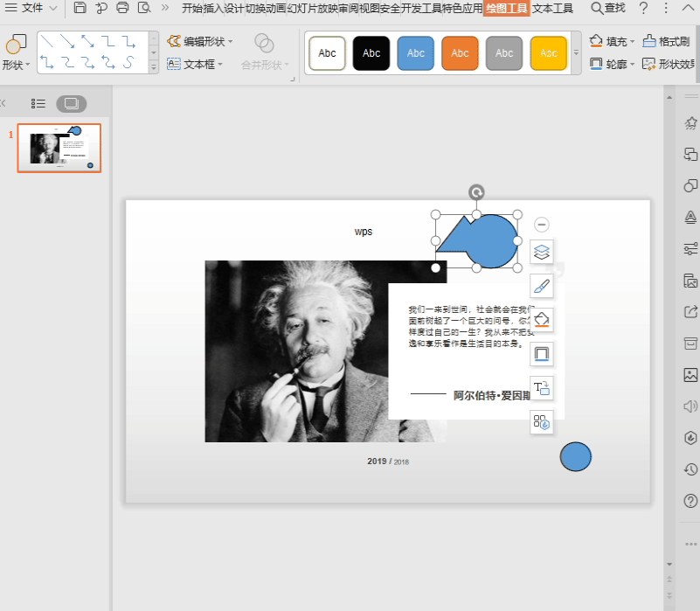Open the 开始 ribbon tab
This screenshot has height=611, width=700.
[x=192, y=8]
